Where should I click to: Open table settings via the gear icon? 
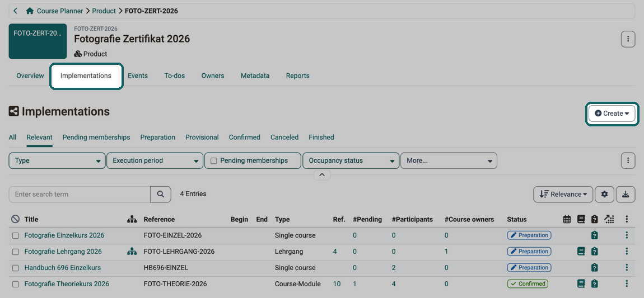(604, 195)
